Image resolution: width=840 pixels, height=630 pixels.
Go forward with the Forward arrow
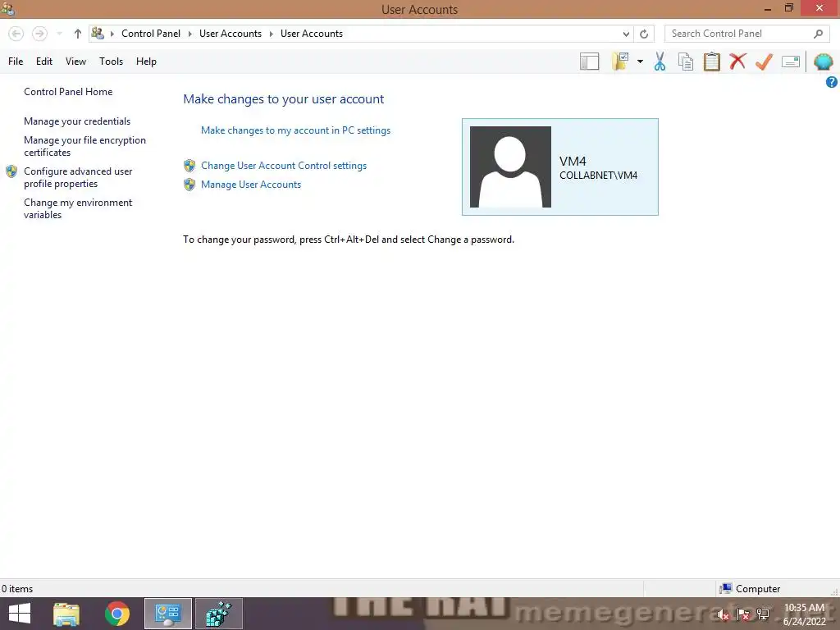pyautogui.click(x=39, y=34)
